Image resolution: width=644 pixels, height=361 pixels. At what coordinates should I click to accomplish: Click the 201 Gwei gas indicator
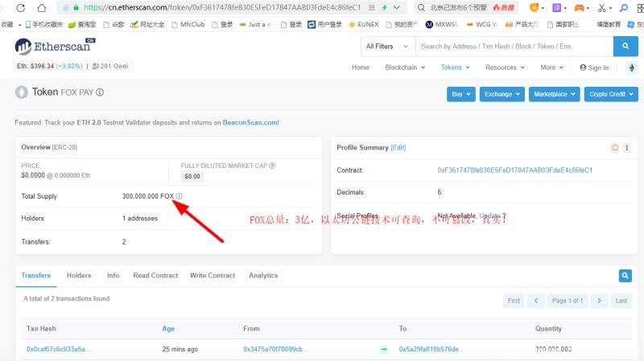coord(110,66)
